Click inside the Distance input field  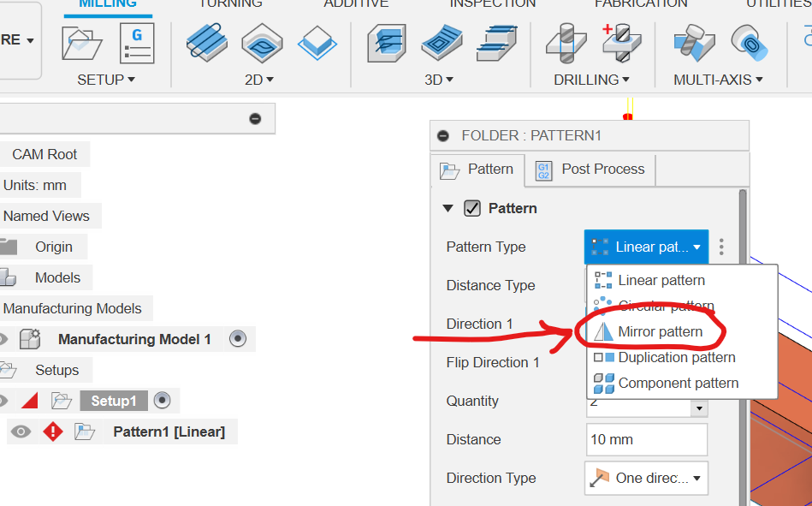646,439
